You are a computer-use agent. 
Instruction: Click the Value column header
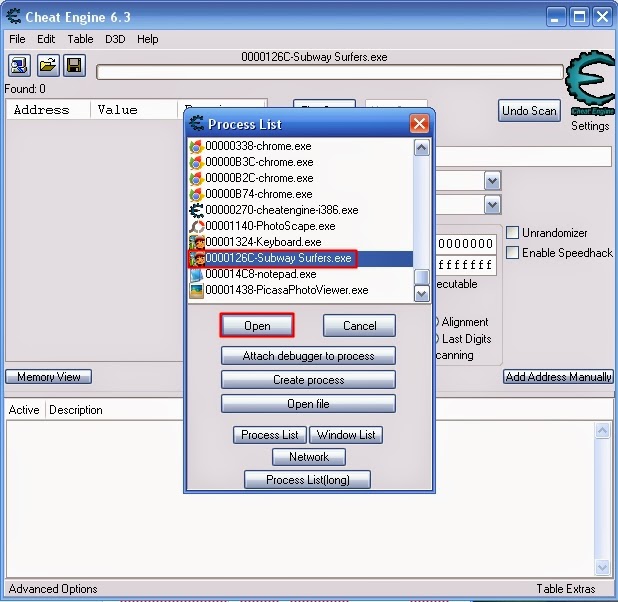point(133,110)
